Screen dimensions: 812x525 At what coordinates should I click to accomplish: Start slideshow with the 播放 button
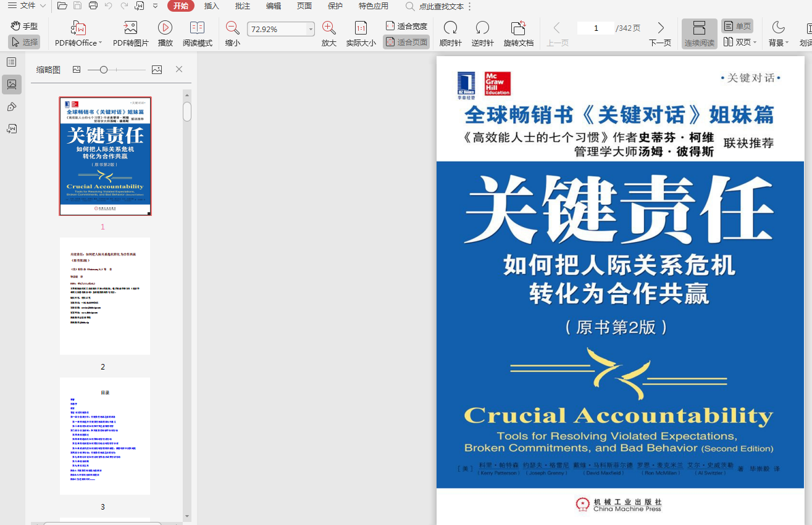pyautogui.click(x=165, y=34)
